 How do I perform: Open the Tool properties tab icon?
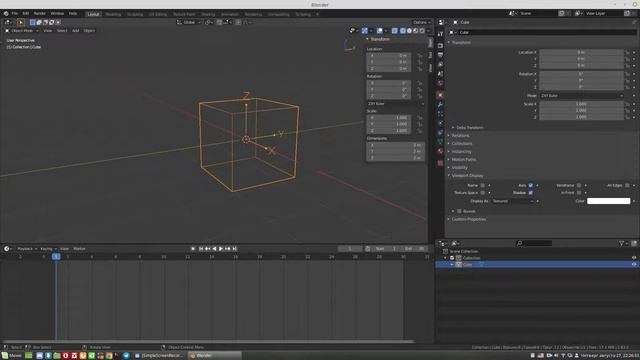tap(440, 34)
